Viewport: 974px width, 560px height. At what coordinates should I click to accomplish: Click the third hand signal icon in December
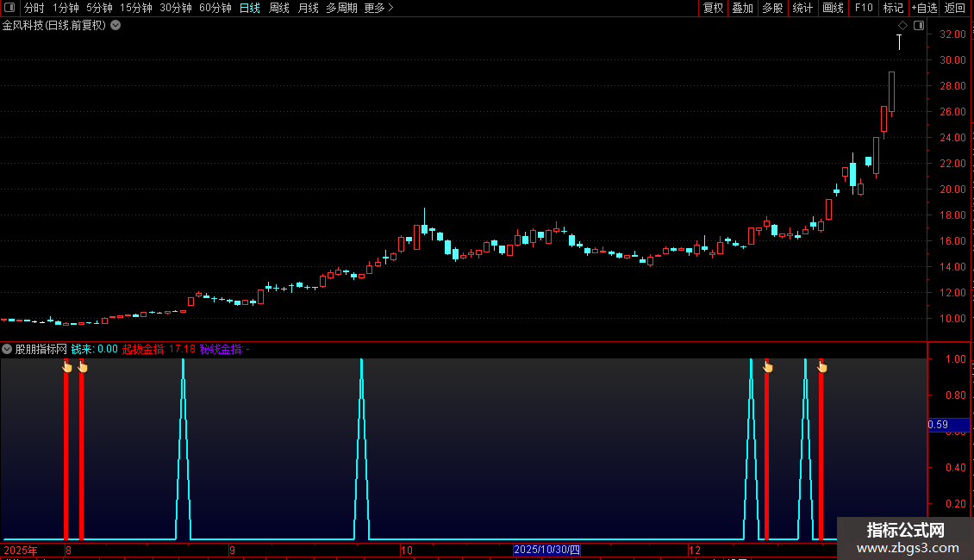pyautogui.click(x=768, y=367)
